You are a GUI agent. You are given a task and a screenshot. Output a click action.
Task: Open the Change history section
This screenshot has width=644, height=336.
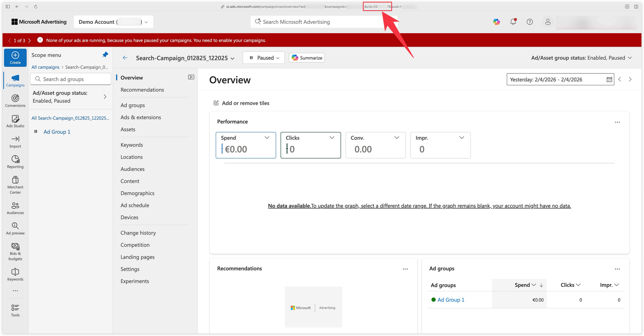point(138,233)
